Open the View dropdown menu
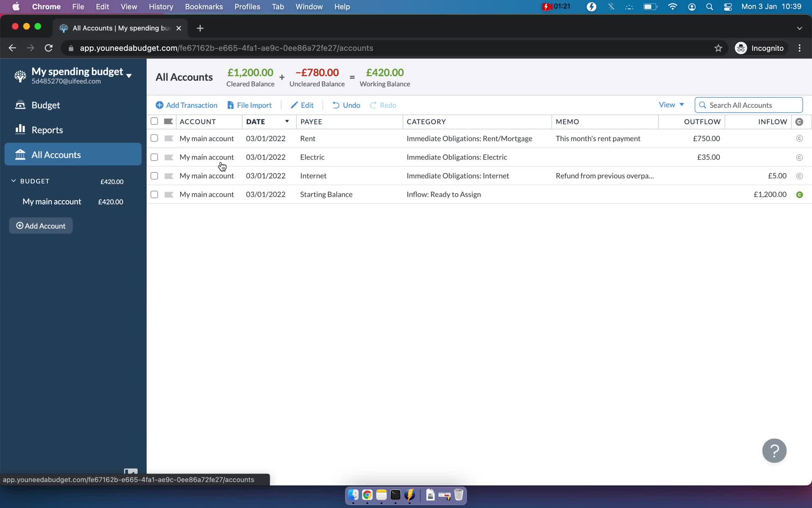Viewport: 812px width, 508px height. [671, 105]
